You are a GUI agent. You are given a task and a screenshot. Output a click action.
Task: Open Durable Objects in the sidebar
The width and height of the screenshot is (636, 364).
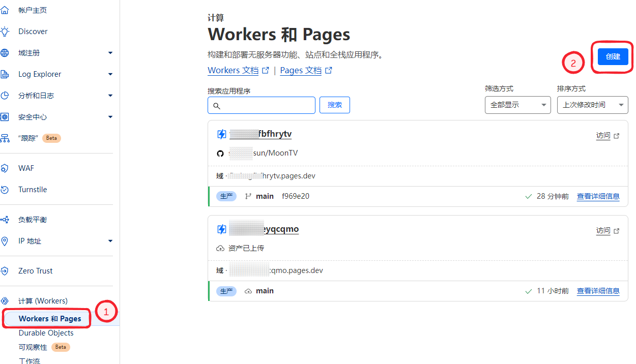pos(46,333)
